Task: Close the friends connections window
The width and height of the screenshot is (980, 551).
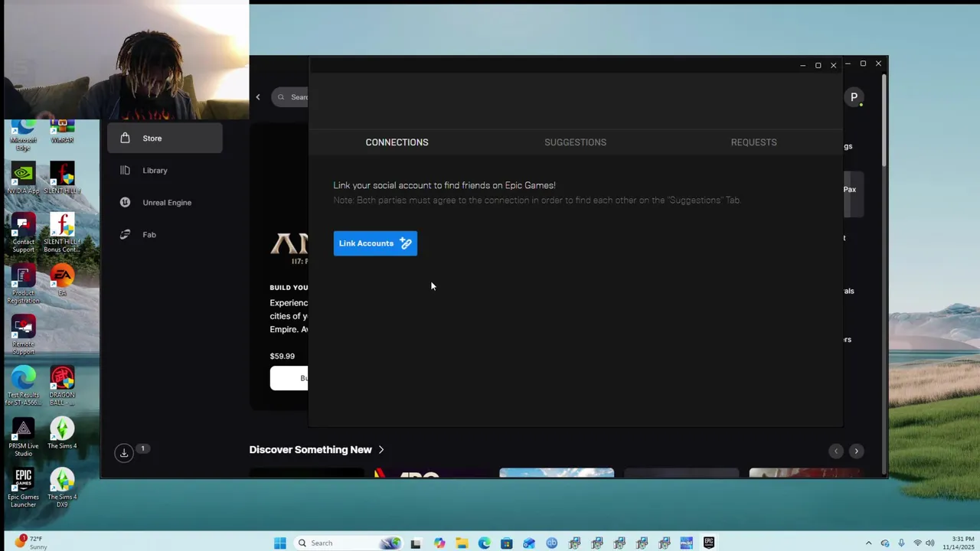Action: click(833, 66)
